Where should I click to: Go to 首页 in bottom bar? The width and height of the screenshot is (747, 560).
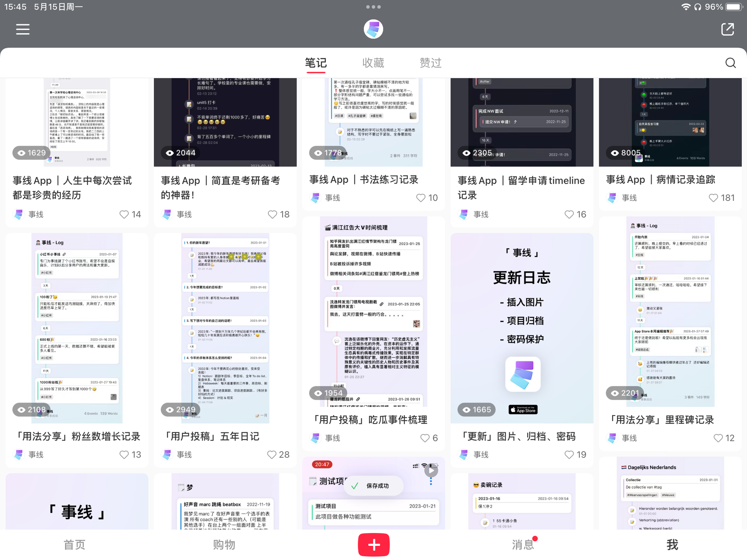74,545
